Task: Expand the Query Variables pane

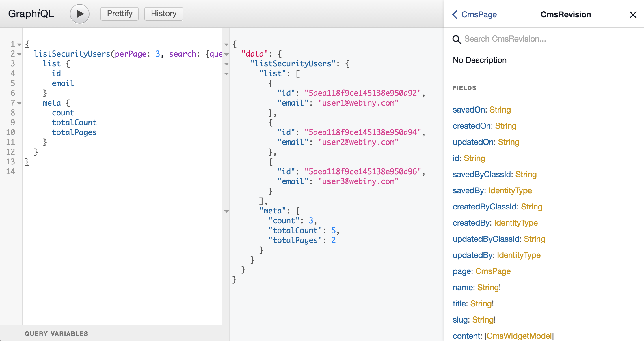Action: (56, 333)
